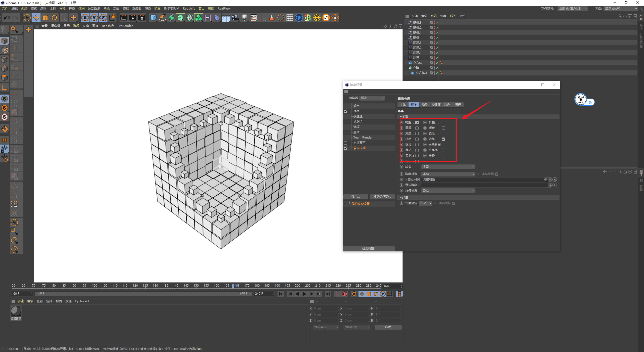
Task: Open the 渲染器 标准 dropdown
Action: (372, 98)
